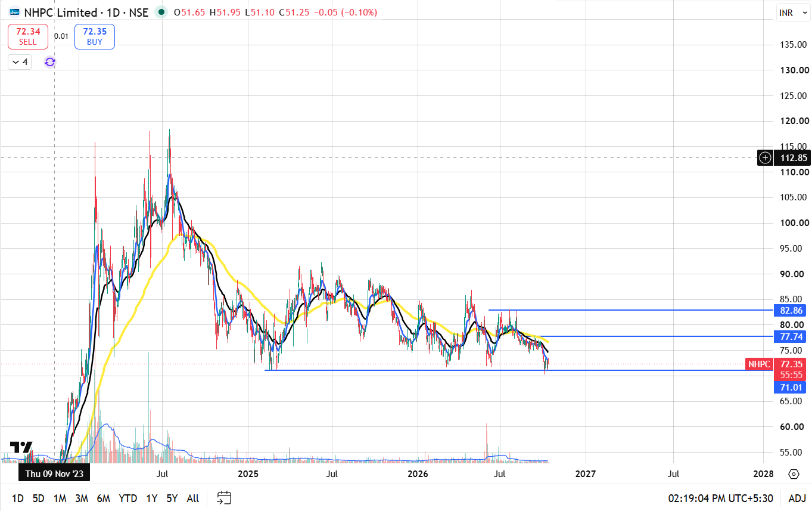812x511 pixels.
Task: Click the 2027 label on time axis
Action: (586, 474)
